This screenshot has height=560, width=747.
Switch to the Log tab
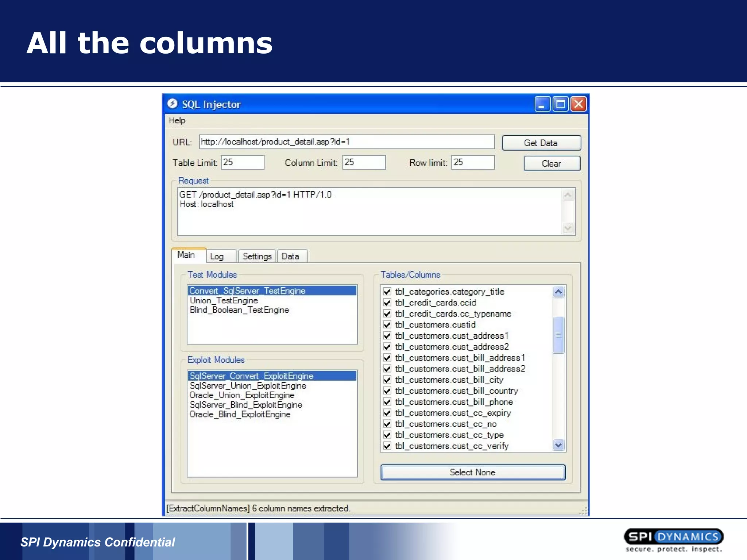coord(221,256)
